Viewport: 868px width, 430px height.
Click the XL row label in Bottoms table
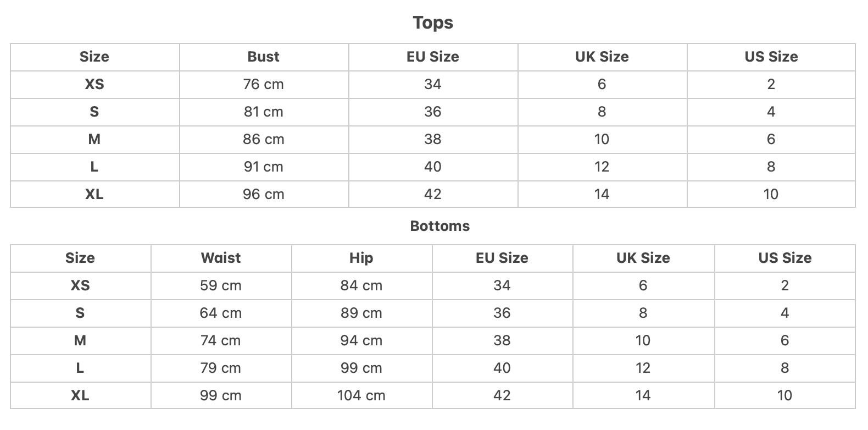pos(80,395)
